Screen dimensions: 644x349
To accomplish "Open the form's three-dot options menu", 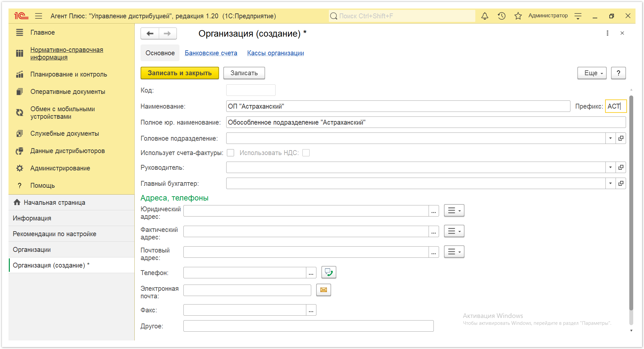I will click(x=607, y=33).
